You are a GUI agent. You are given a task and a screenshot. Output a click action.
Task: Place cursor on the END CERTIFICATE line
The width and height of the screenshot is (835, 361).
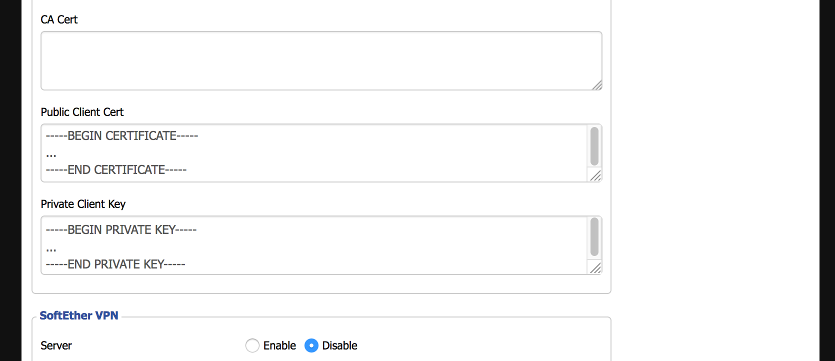pyautogui.click(x=116, y=170)
